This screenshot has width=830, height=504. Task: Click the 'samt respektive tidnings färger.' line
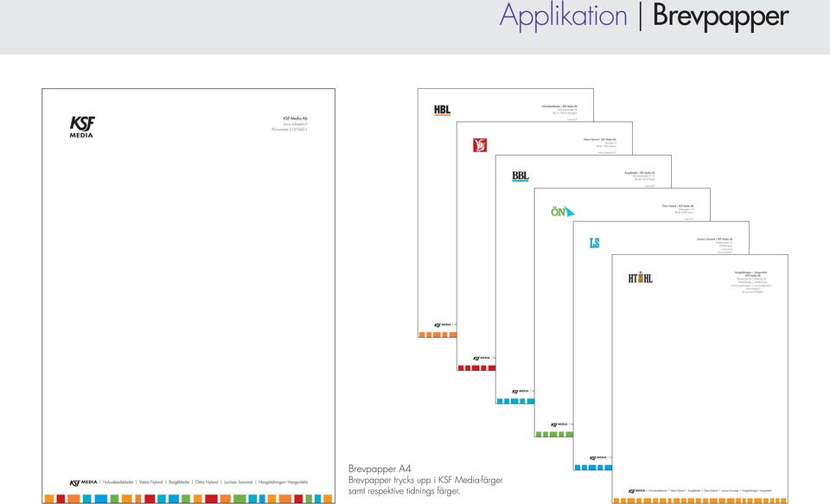(x=405, y=491)
